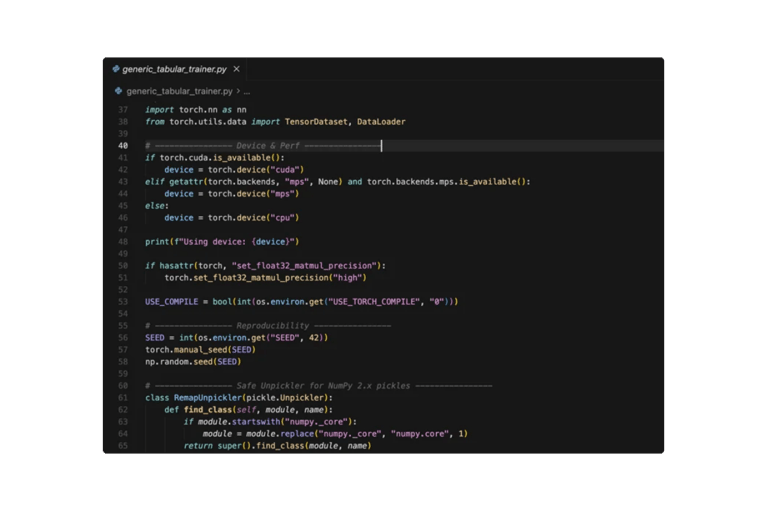This screenshot has width=767, height=511.
Task: Click line number 61 in the gutter
Action: (x=123, y=398)
